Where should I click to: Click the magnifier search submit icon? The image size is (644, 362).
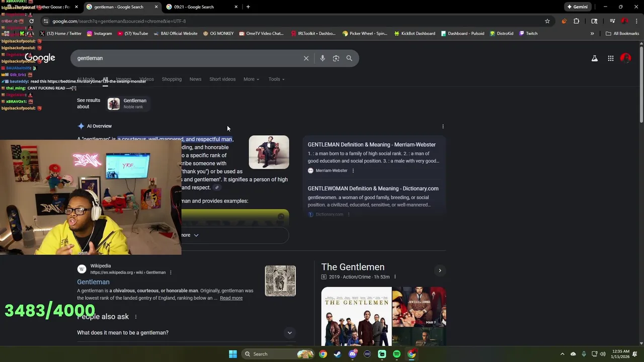(349, 58)
